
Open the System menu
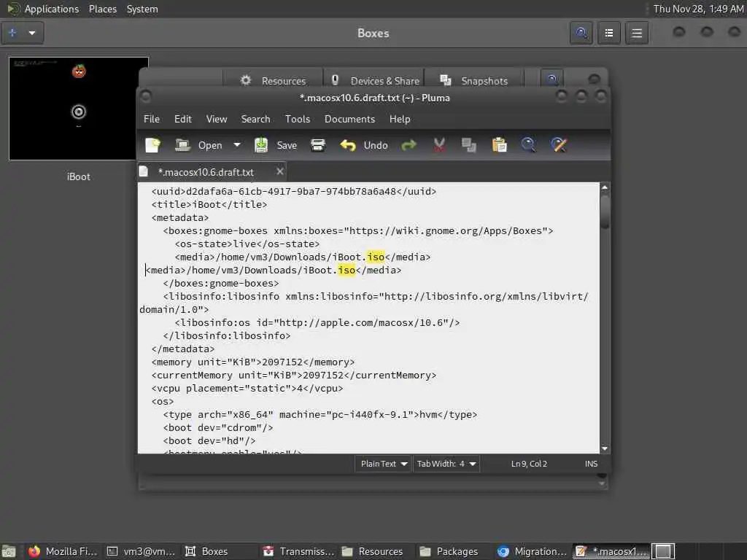[x=142, y=9]
